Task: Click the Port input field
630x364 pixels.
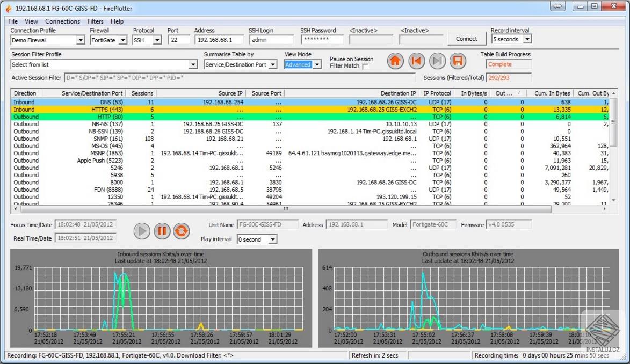Action: (179, 40)
